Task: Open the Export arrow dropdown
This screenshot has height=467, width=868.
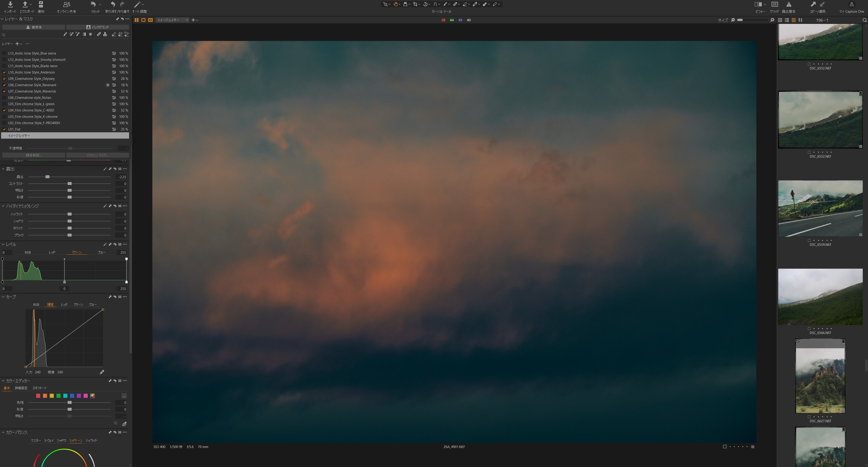Action: (x=31, y=4)
